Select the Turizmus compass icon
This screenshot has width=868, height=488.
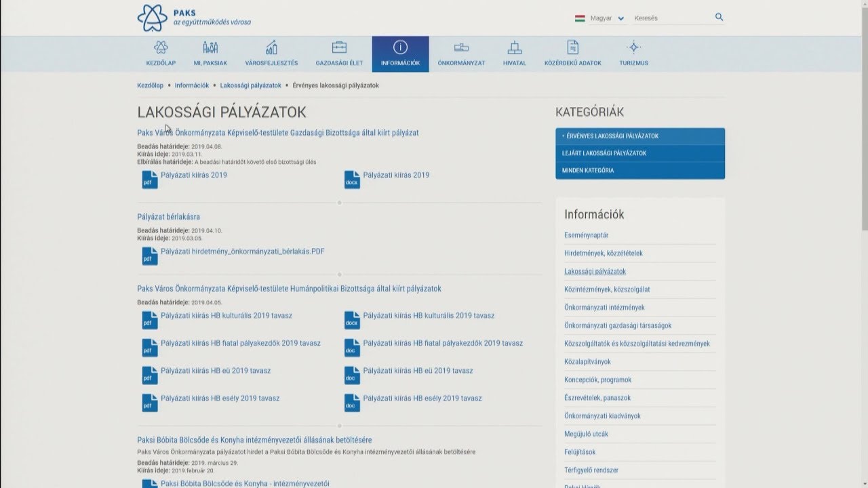pyautogui.click(x=633, y=48)
